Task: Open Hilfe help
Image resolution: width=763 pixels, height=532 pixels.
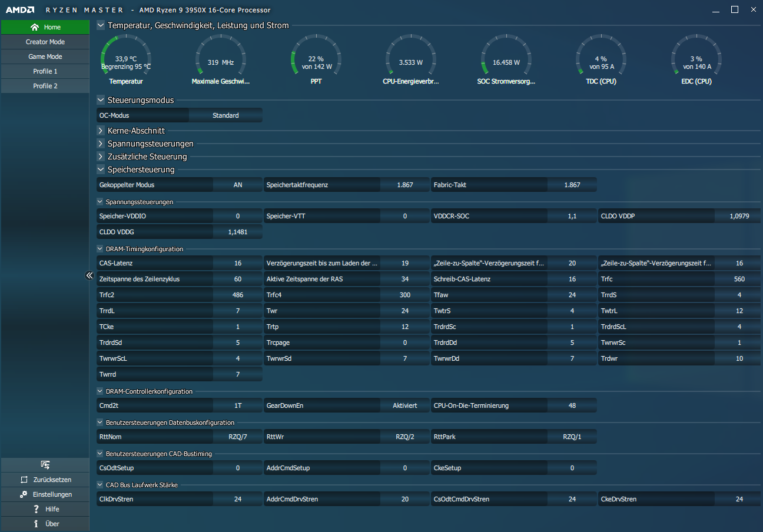Action: click(45, 509)
